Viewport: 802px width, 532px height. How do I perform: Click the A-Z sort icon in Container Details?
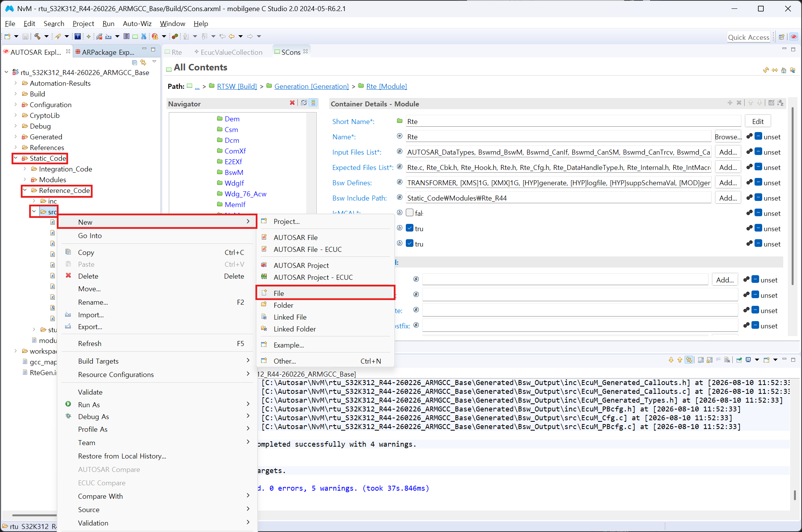781,103
